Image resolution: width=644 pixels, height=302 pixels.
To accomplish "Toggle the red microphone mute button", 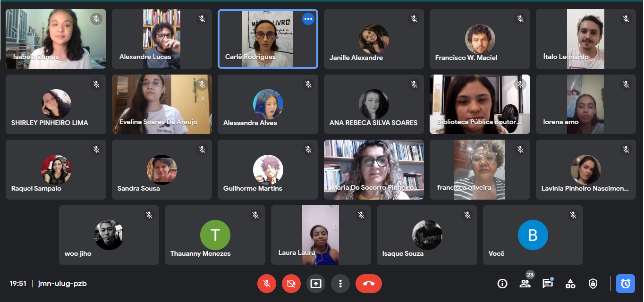I will click(267, 284).
